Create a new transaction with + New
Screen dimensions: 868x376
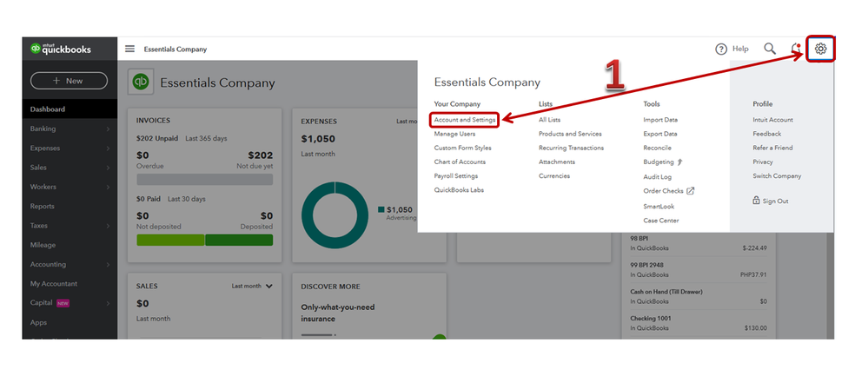point(69,81)
